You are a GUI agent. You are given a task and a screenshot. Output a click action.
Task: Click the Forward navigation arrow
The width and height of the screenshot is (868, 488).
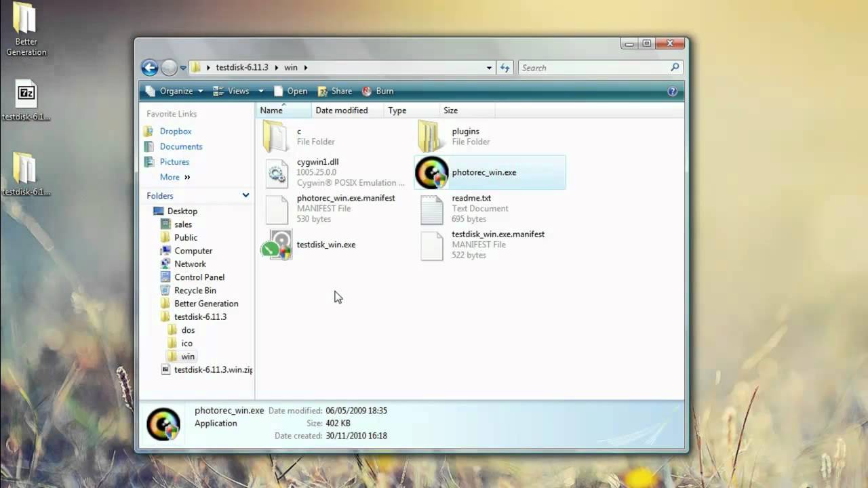coord(169,67)
